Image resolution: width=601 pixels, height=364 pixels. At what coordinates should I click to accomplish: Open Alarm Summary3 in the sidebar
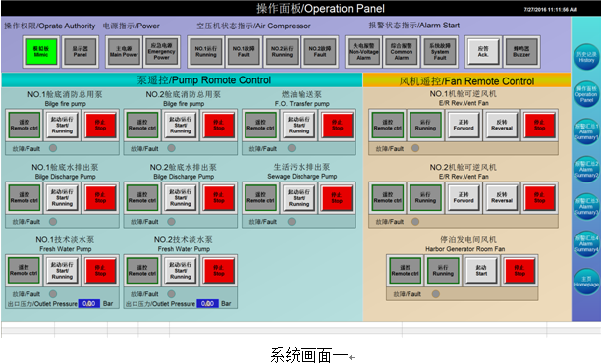pyautogui.click(x=586, y=206)
